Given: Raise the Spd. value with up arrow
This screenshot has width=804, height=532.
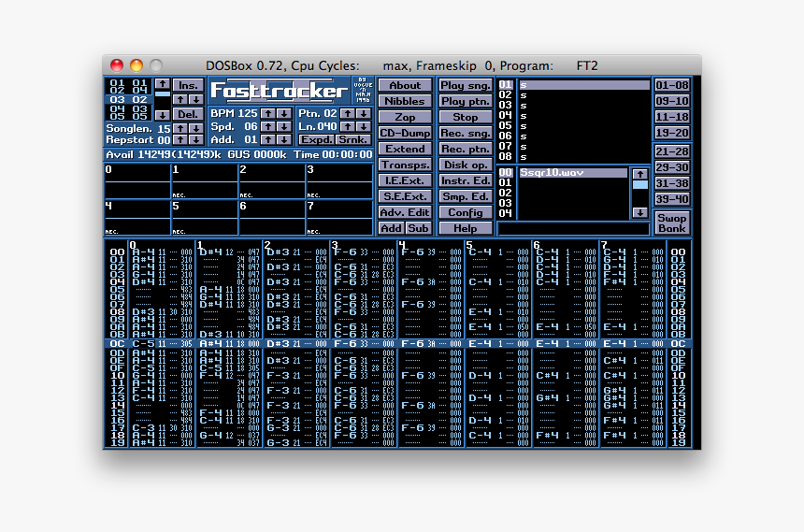Looking at the screenshot, I should tap(268, 126).
